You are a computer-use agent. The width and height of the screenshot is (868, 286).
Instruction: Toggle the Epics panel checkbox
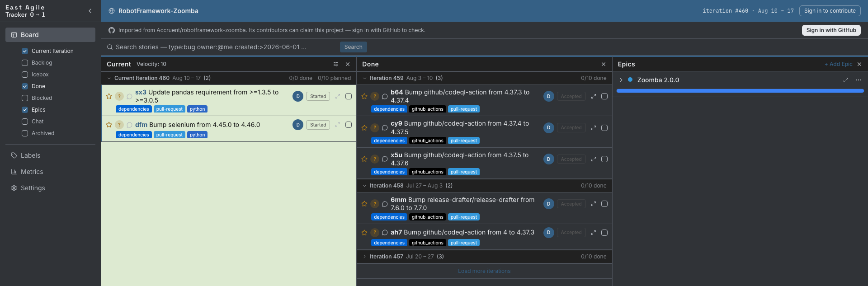[25, 110]
